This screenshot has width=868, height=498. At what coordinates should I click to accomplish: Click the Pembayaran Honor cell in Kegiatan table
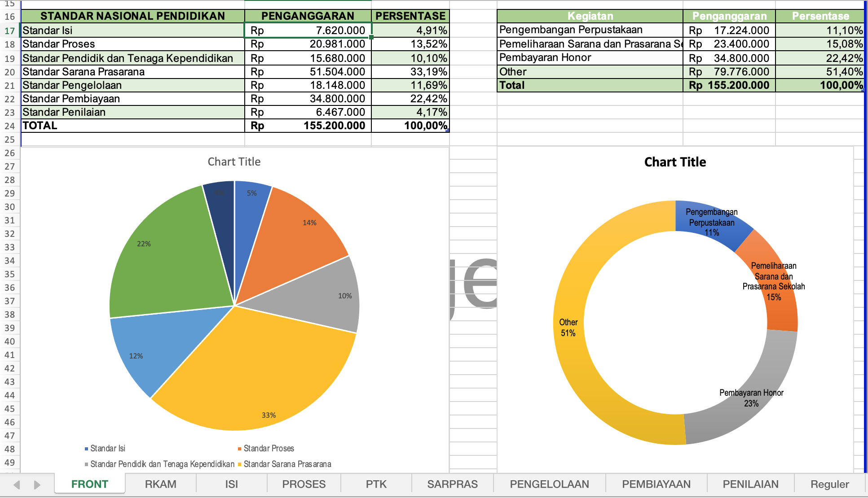(584, 57)
